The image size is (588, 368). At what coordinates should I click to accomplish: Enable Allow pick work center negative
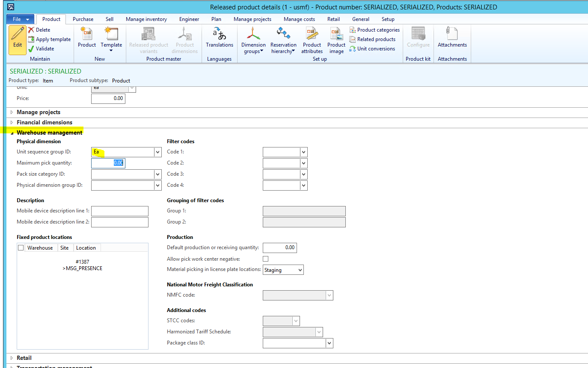[265, 259]
